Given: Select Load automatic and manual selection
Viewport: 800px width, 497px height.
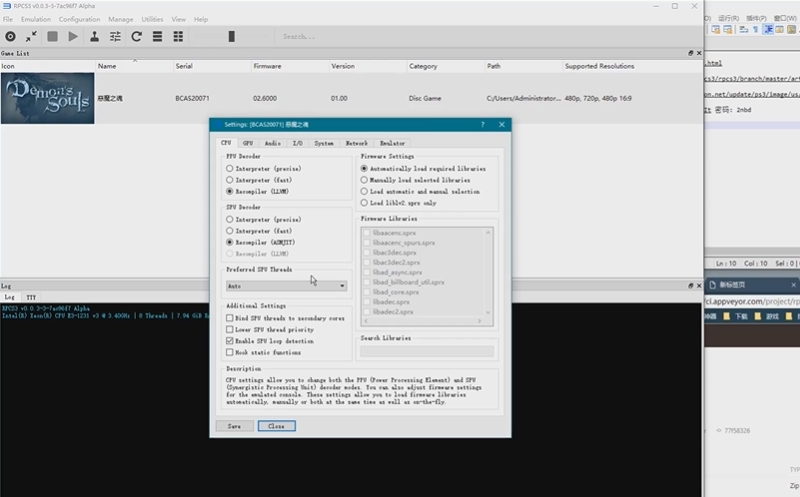Looking at the screenshot, I should [420, 191].
